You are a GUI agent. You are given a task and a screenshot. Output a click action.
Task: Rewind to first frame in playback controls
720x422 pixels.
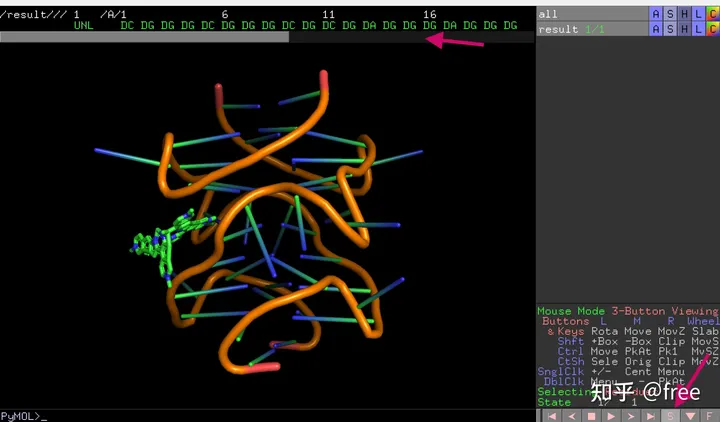[550, 415]
